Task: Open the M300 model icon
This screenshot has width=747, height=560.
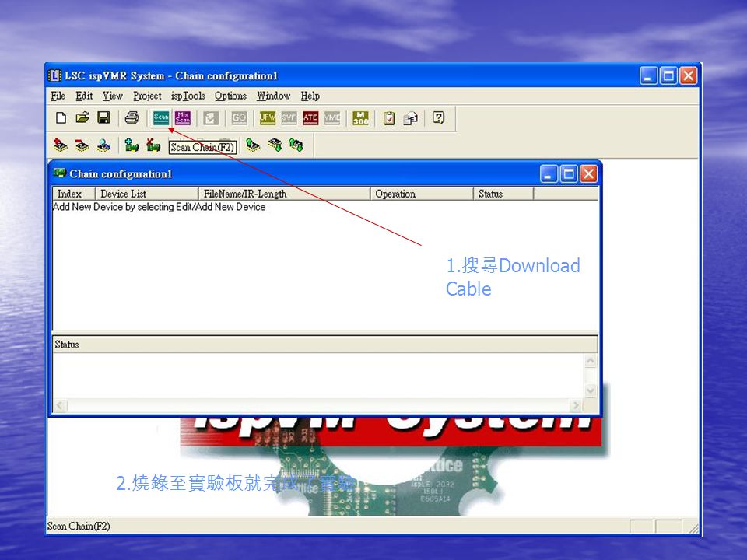Action: 360,117
